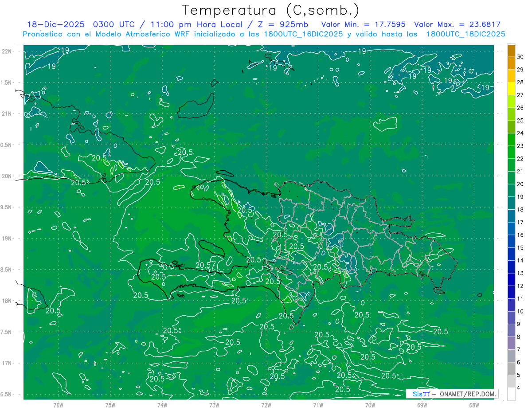
Task: Pick the yellow swatch between 27 and 28
Action: click(511, 89)
